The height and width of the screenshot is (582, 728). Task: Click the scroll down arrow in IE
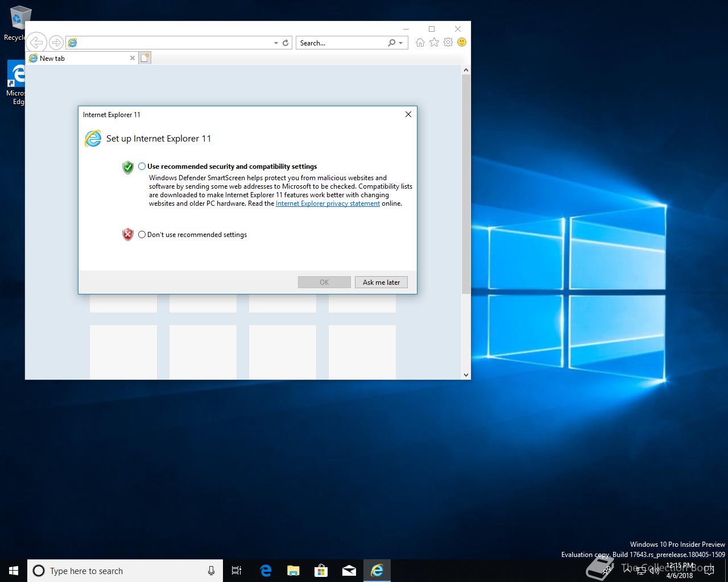click(x=466, y=375)
